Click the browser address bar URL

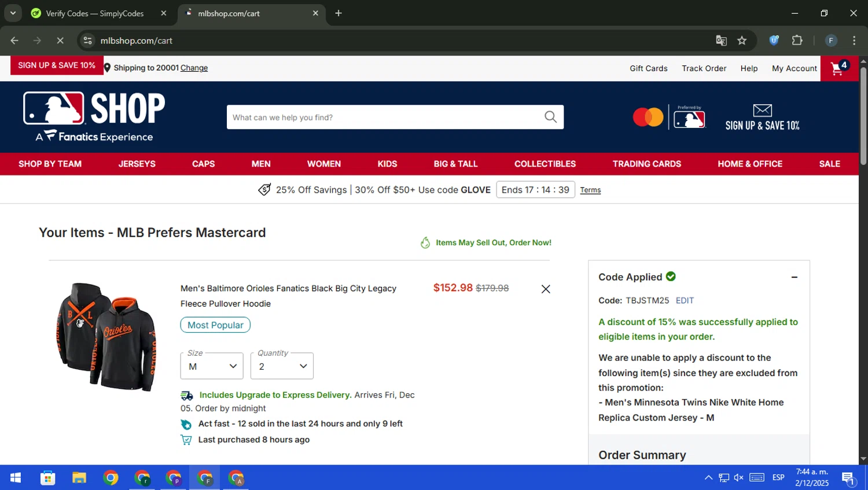tap(137, 40)
